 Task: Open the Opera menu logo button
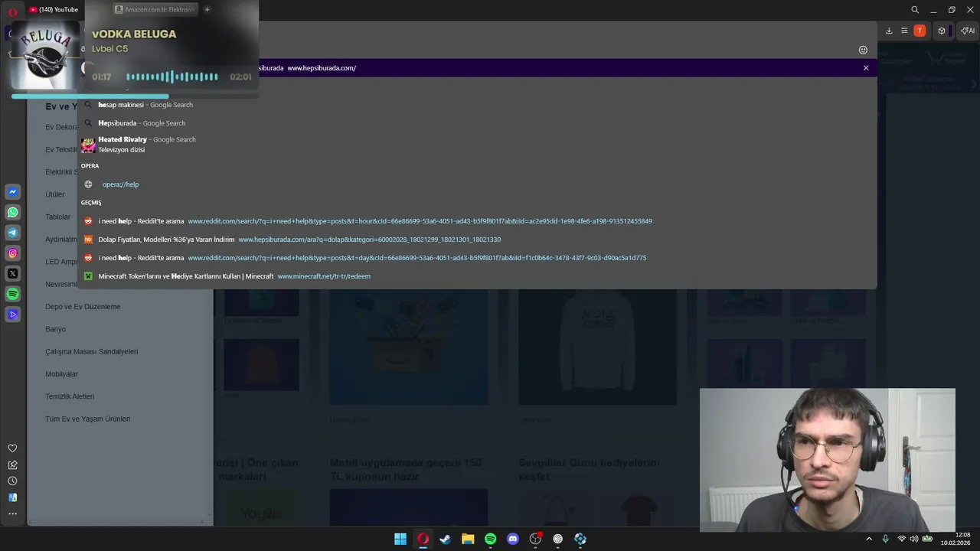click(x=12, y=11)
